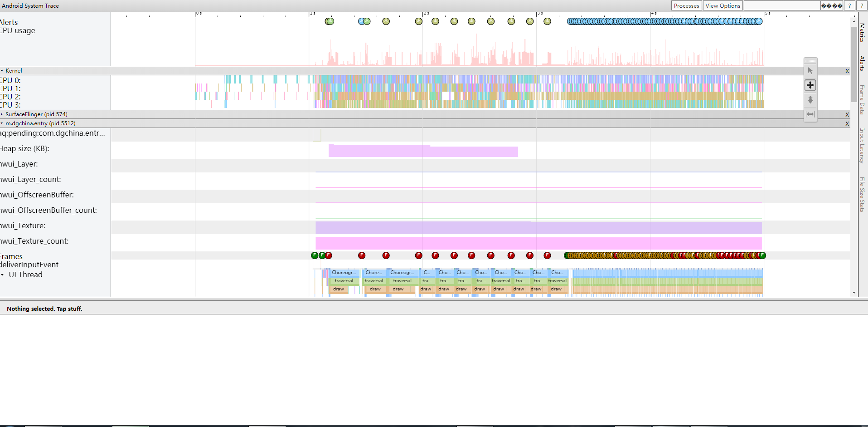Select the hwui_Texture_count pink counter bar
The height and width of the screenshot is (427, 868).
point(538,243)
